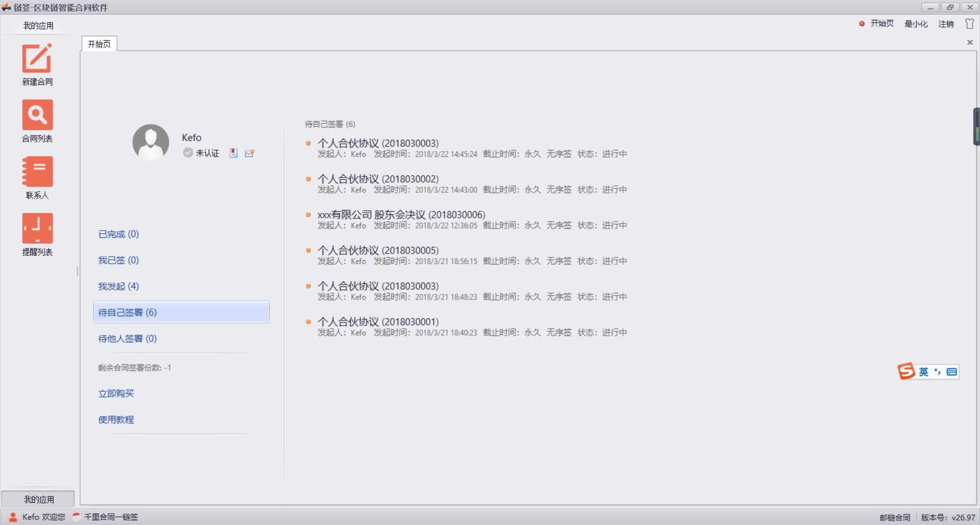The image size is (980, 525).
Task: Open 个人合伙协议 (2018030005)
Action: click(378, 251)
